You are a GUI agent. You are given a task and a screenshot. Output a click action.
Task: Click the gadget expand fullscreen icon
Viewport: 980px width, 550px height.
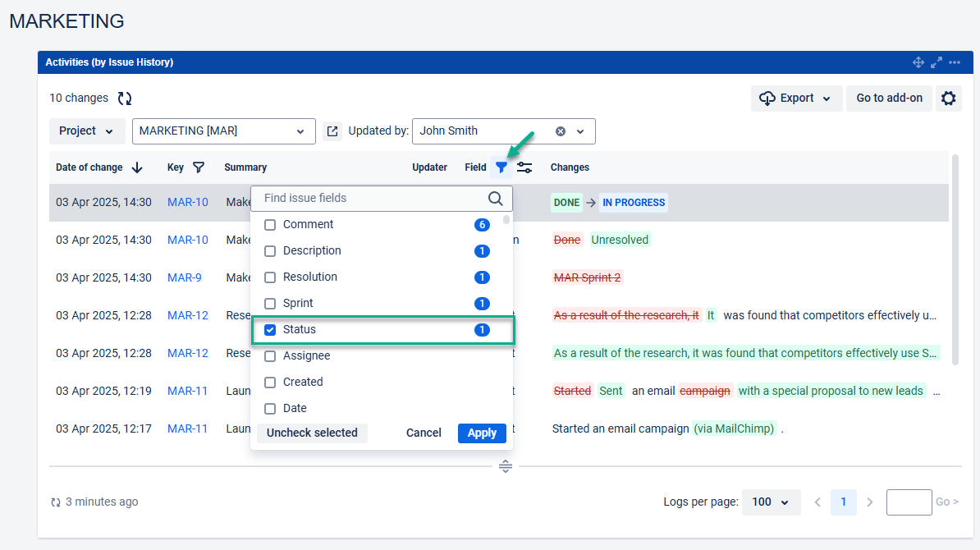click(x=936, y=62)
